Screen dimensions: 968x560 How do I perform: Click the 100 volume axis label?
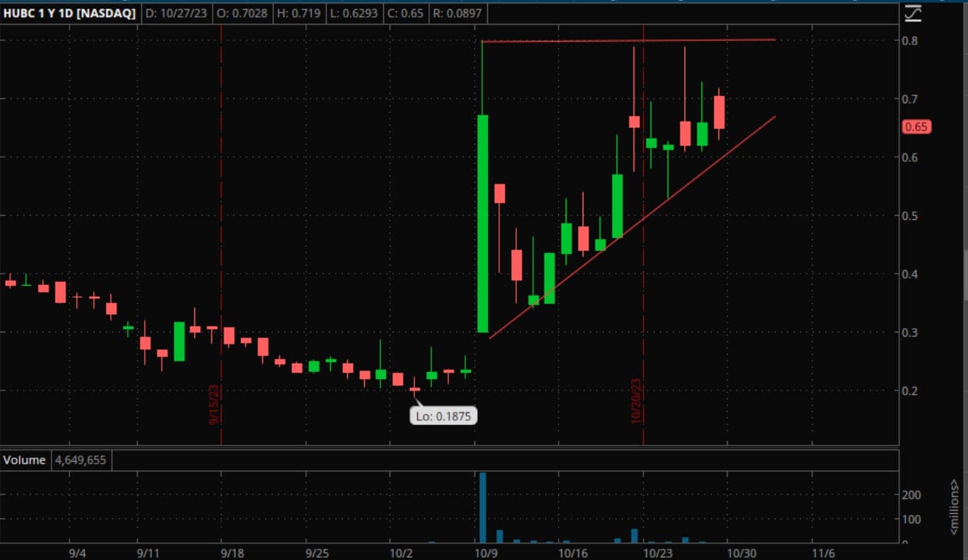912,519
